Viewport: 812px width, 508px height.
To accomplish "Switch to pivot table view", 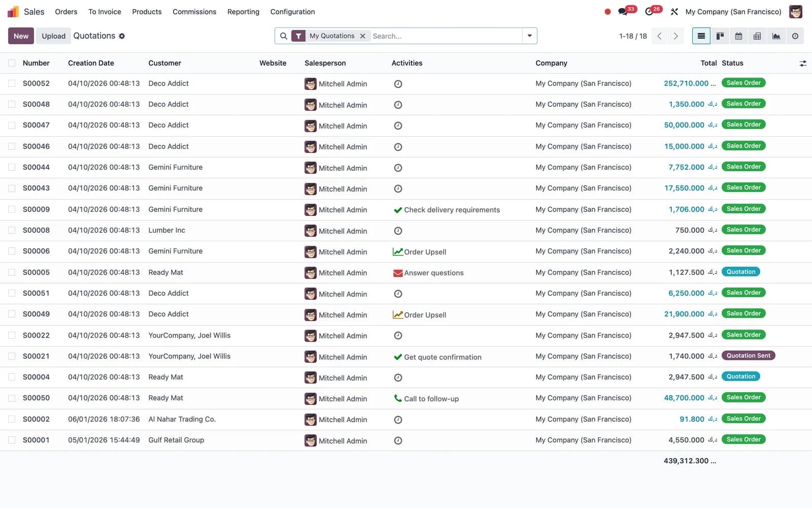I will click(x=757, y=36).
